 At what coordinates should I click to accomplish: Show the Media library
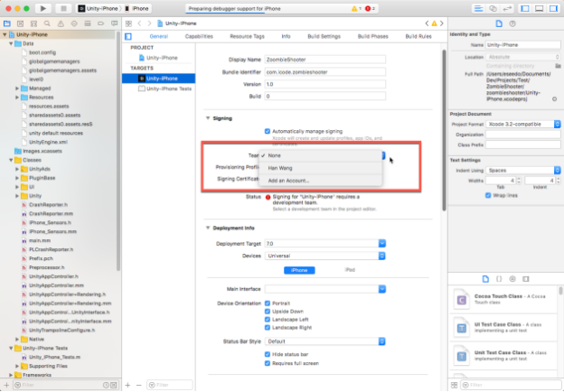(525, 279)
